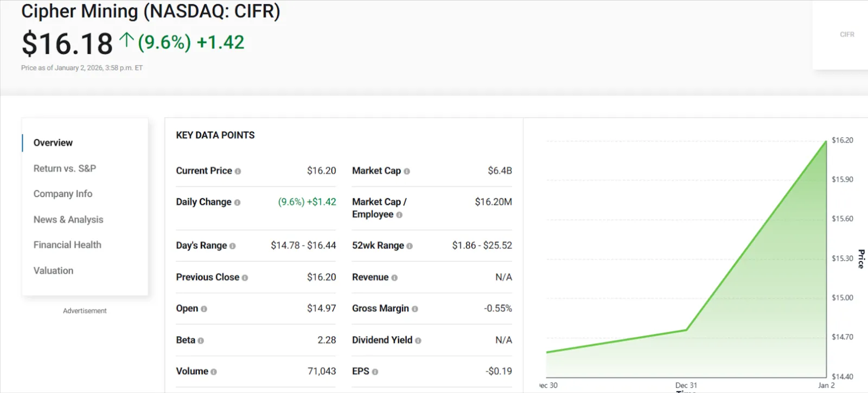Click info icon beside Previous Close
868x393 pixels.
(245, 278)
